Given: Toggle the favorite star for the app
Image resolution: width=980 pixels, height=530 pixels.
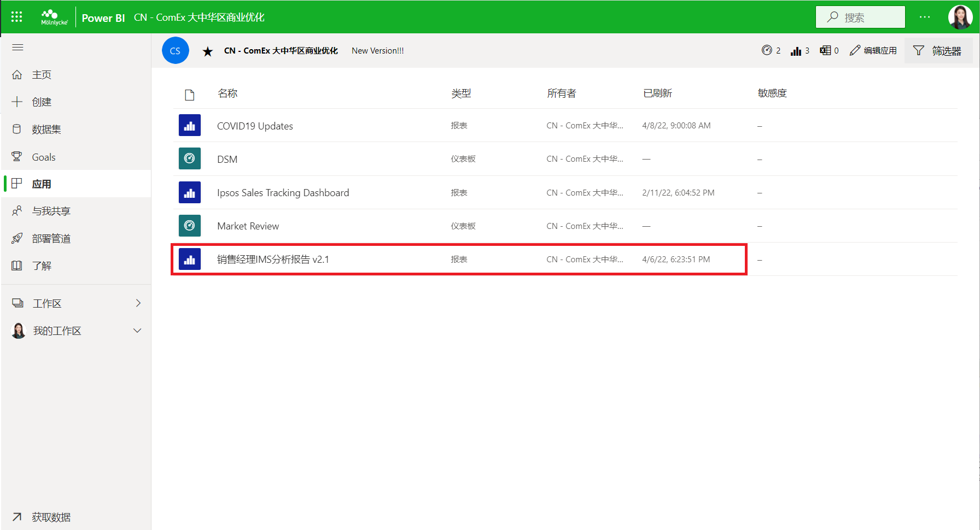Looking at the screenshot, I should (x=208, y=51).
